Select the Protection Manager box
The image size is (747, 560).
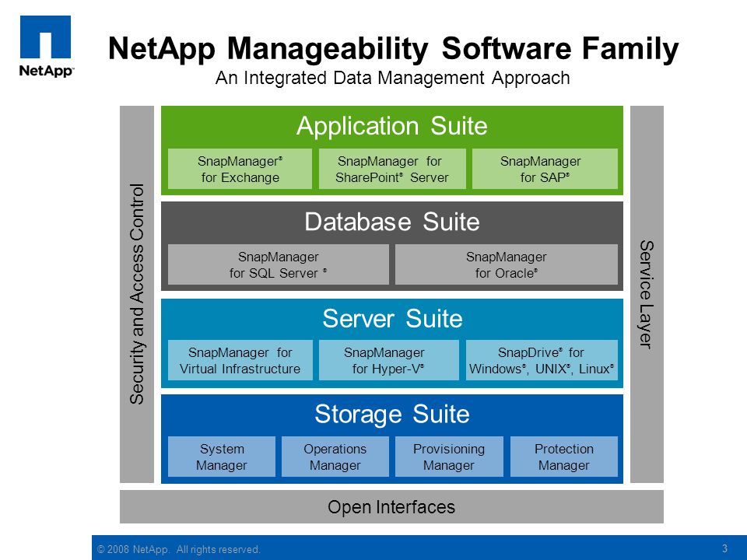[x=564, y=457]
